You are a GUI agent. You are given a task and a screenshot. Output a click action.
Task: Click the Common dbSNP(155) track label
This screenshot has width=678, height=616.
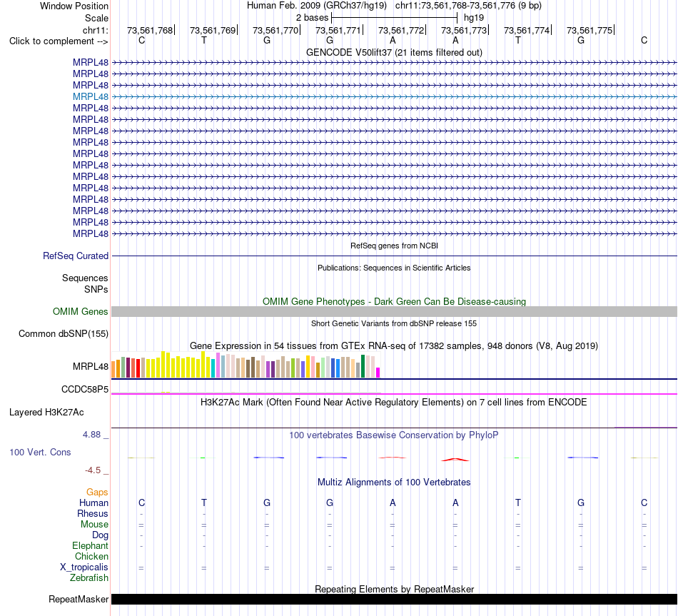click(x=64, y=333)
